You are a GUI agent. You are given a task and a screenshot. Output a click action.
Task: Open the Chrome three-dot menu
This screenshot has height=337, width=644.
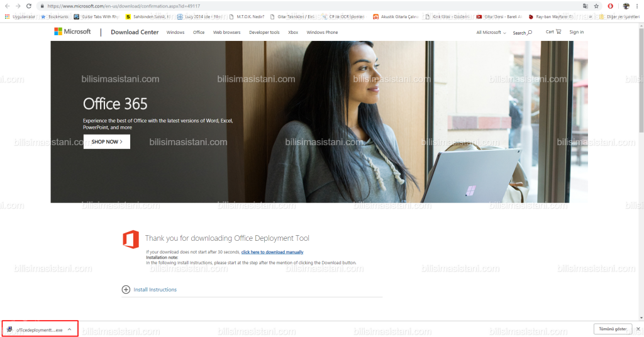pos(637,6)
